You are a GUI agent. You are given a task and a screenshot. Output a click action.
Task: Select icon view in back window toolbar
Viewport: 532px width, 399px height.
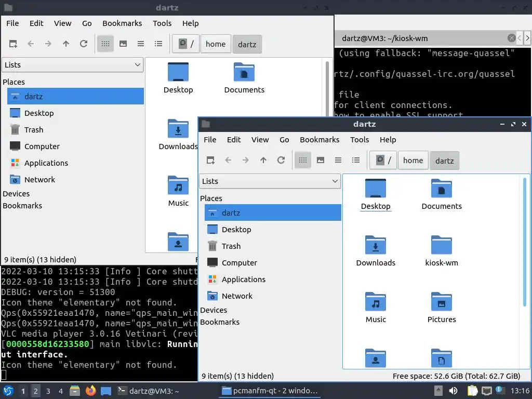pos(105,44)
